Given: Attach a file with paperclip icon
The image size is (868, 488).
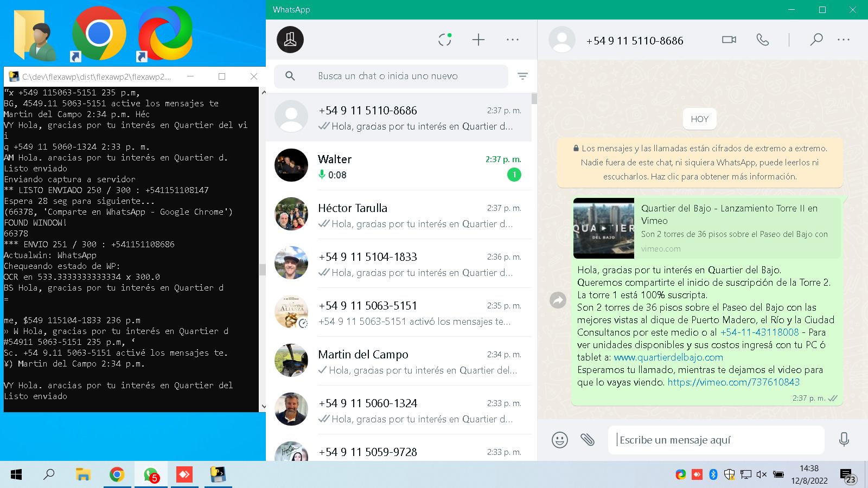Looking at the screenshot, I should click(588, 440).
